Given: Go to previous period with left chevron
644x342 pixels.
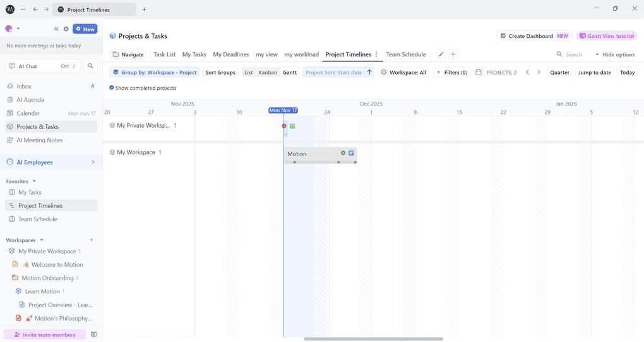Looking at the screenshot, I should pyautogui.click(x=528, y=72).
